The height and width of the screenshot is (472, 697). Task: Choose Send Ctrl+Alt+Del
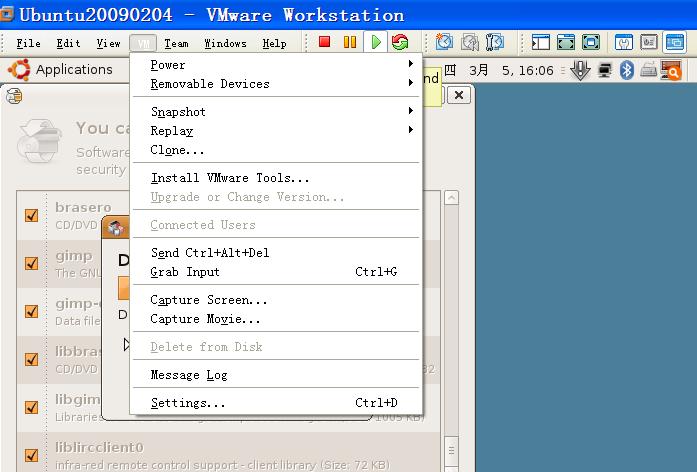pyautogui.click(x=276, y=253)
